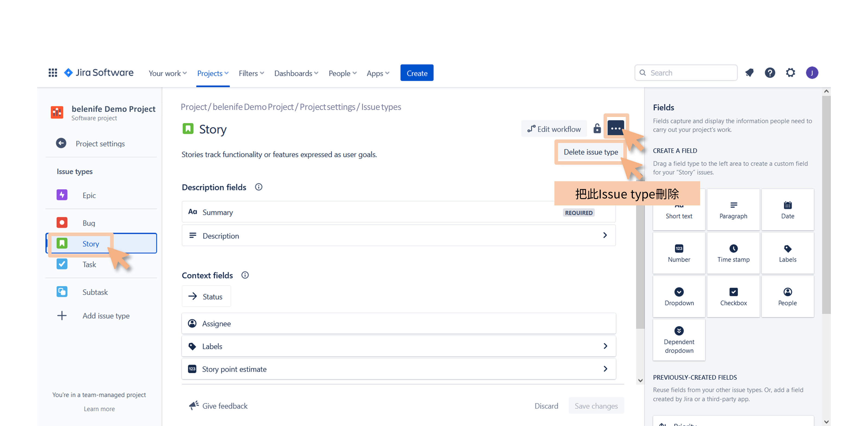Select Bug in the issue types list

[101, 223]
